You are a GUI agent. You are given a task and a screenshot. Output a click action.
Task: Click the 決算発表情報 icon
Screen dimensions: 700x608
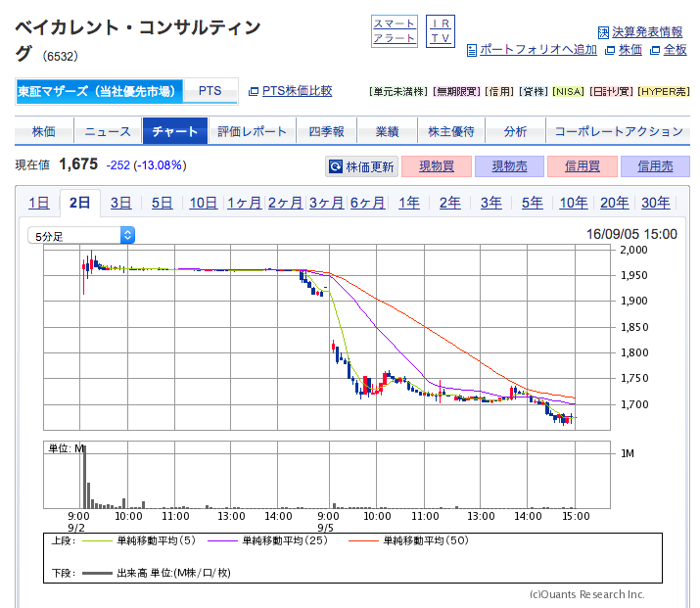click(x=603, y=32)
